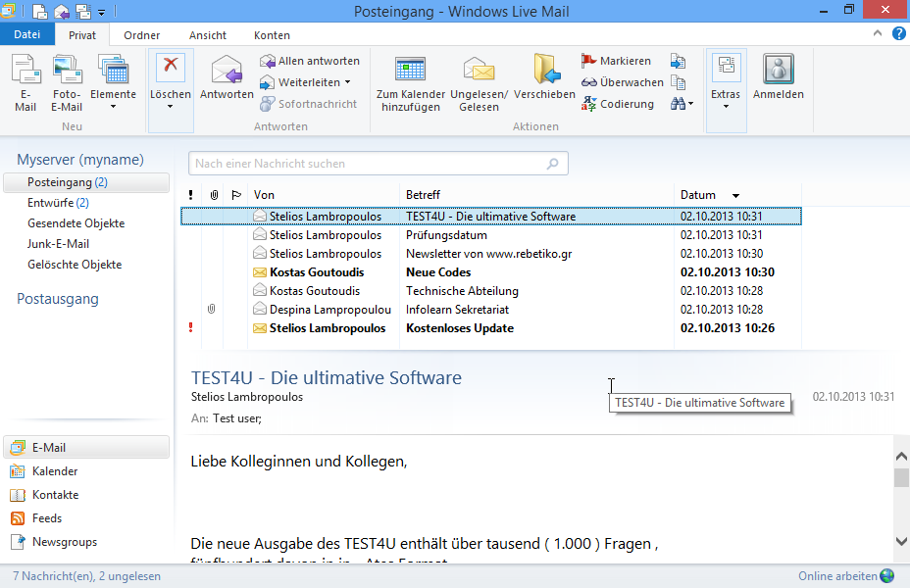Image resolution: width=910 pixels, height=588 pixels.
Task: Toggle Überwachen for the conversation
Action: (622, 82)
